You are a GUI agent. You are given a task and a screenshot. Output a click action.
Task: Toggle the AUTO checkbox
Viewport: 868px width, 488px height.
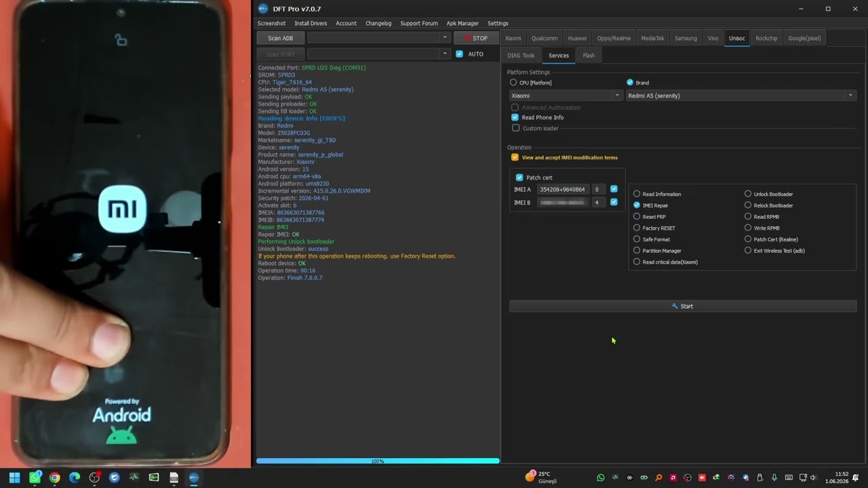[459, 54]
